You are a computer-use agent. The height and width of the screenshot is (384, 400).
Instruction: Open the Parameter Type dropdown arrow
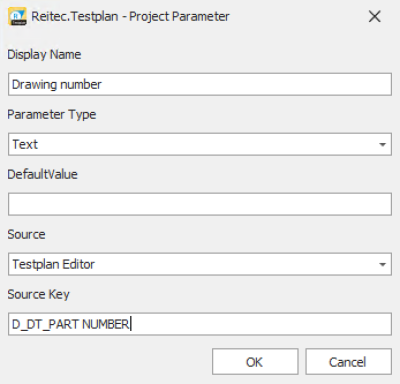tap(382, 144)
